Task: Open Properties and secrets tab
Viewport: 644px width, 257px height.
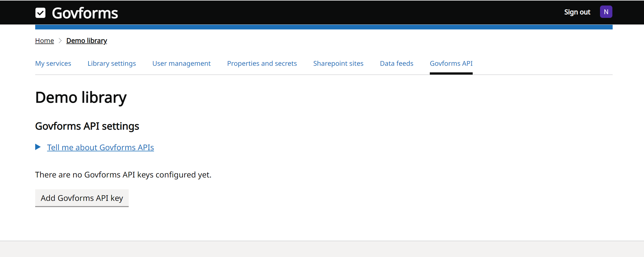Action: (x=262, y=64)
